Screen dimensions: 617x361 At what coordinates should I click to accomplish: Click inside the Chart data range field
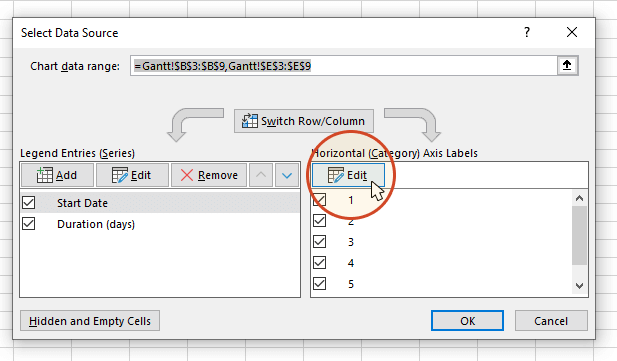(344, 65)
